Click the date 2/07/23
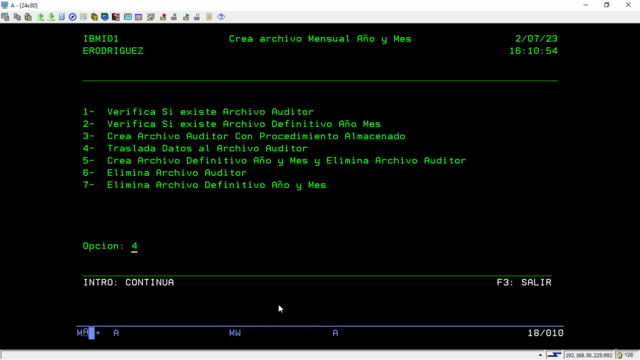This screenshot has width=640, height=360. pos(536,39)
